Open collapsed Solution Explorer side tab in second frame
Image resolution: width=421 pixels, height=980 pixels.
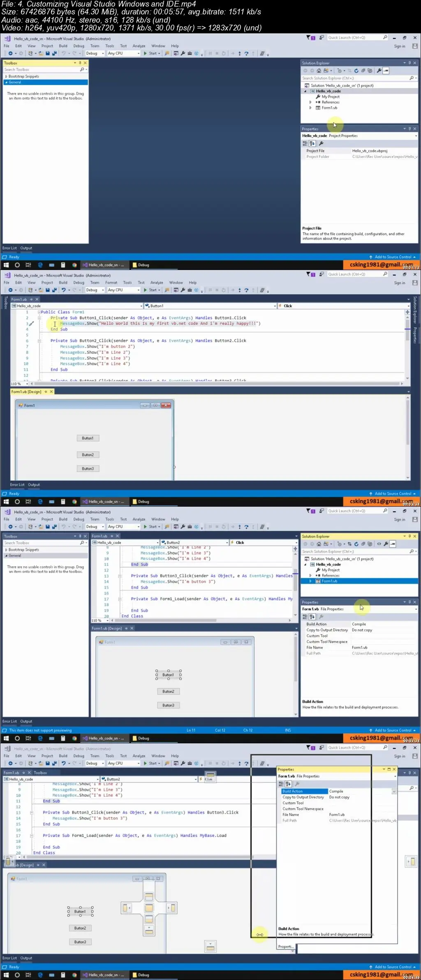click(x=415, y=310)
